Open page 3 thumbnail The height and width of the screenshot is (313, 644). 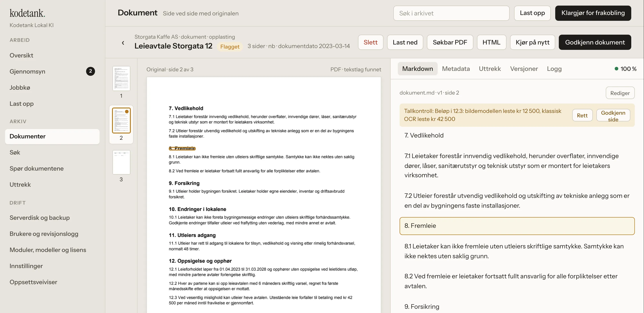pos(121,162)
